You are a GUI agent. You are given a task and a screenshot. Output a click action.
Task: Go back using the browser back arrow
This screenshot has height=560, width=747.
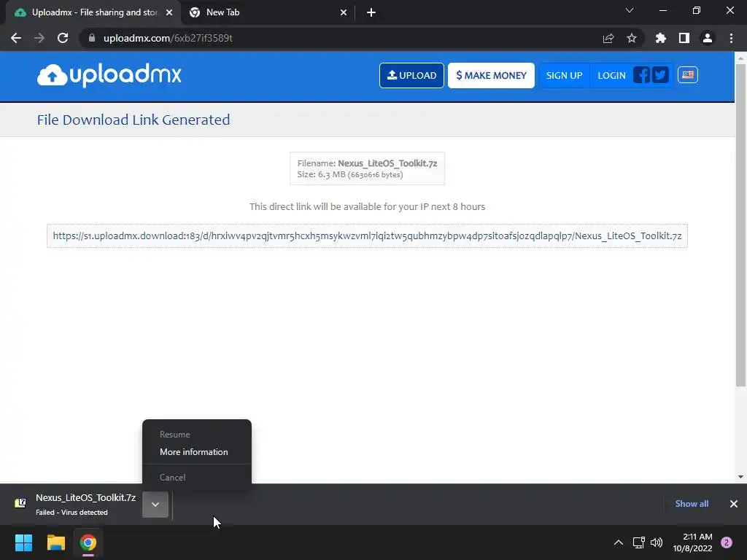[16, 38]
